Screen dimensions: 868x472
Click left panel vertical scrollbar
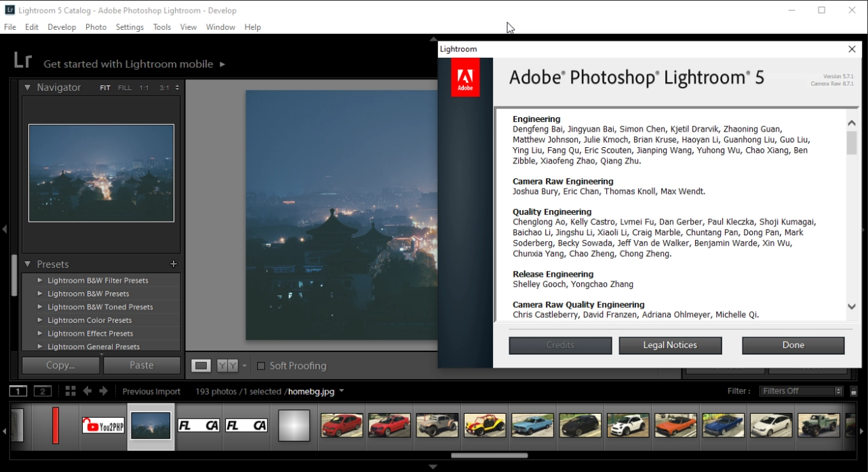pos(14,275)
